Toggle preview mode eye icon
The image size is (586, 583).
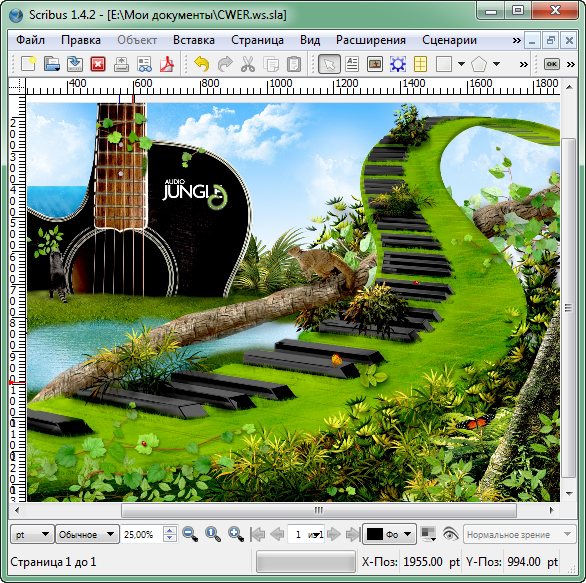(450, 534)
